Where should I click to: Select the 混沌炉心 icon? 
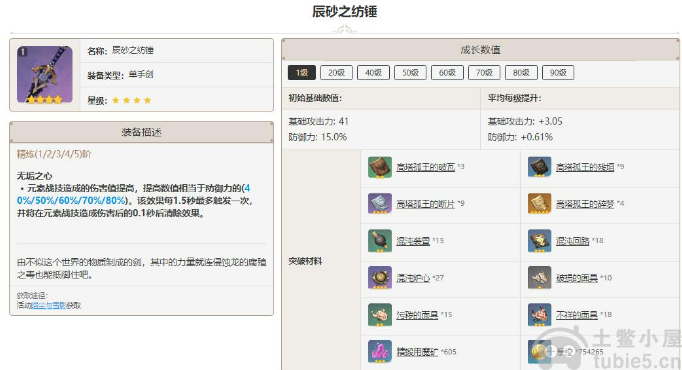[380, 278]
